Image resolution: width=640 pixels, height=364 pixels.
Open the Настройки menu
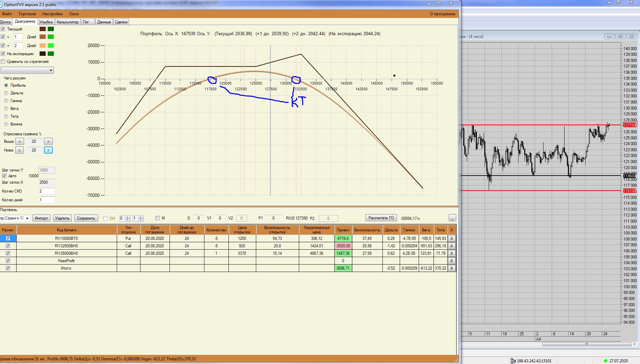(52, 14)
